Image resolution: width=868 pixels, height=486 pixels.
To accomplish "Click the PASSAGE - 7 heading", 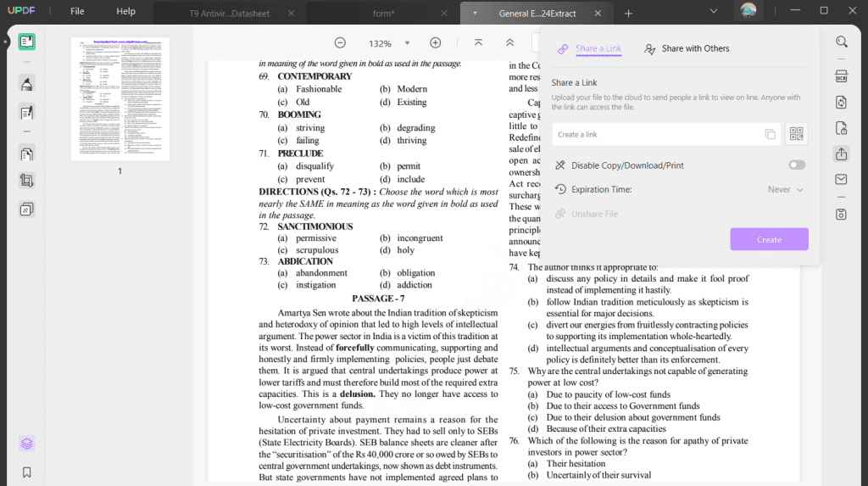I will (378, 299).
